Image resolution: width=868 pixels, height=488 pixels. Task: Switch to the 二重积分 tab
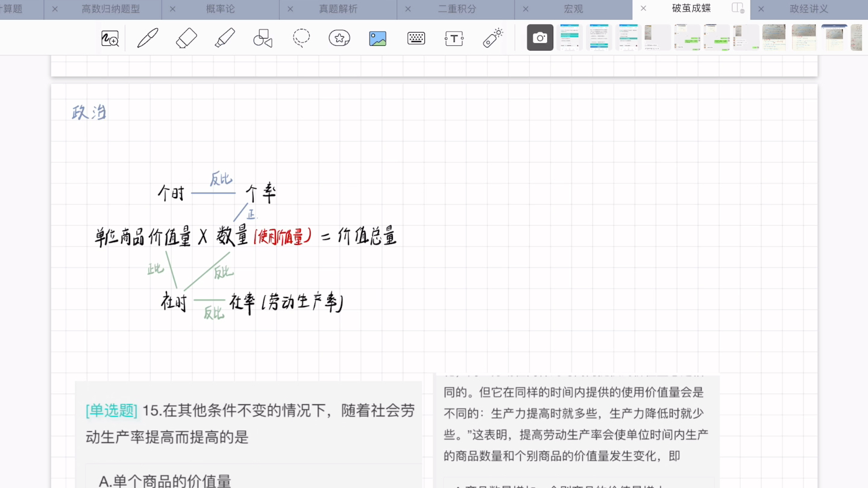pyautogui.click(x=459, y=9)
